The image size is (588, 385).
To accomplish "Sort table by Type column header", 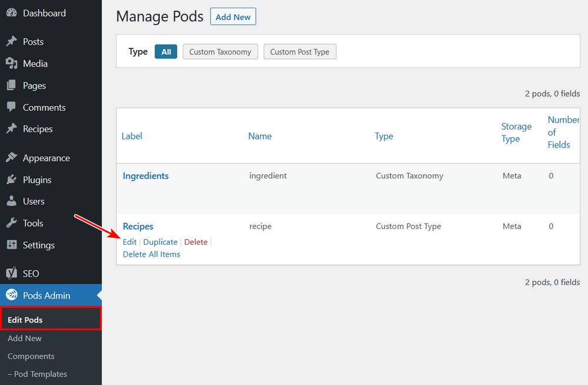I will [383, 135].
